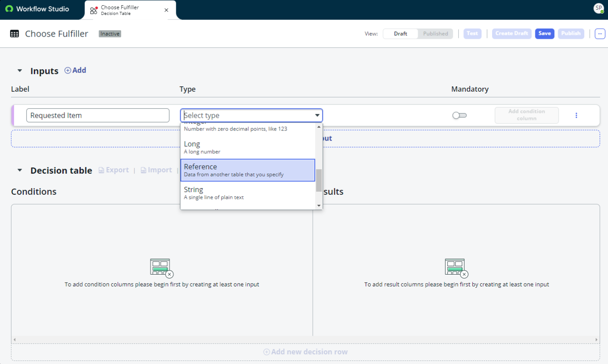The width and height of the screenshot is (608, 364).
Task: Click Add condition column button
Action: (526, 115)
